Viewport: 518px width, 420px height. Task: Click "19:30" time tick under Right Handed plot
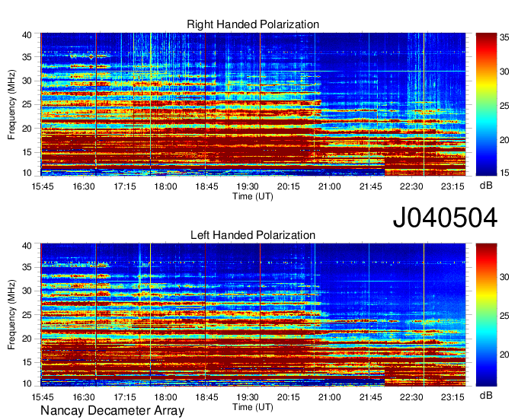(x=248, y=186)
